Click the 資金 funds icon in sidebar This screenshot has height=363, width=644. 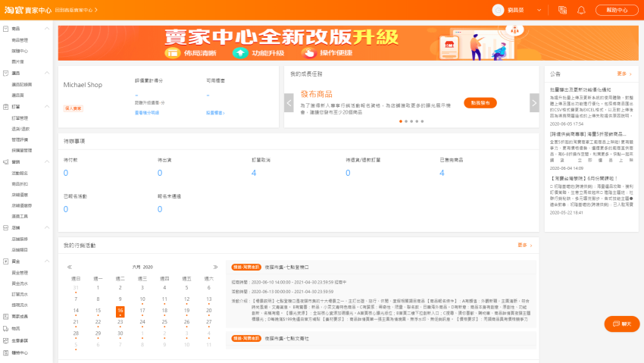tap(6, 261)
